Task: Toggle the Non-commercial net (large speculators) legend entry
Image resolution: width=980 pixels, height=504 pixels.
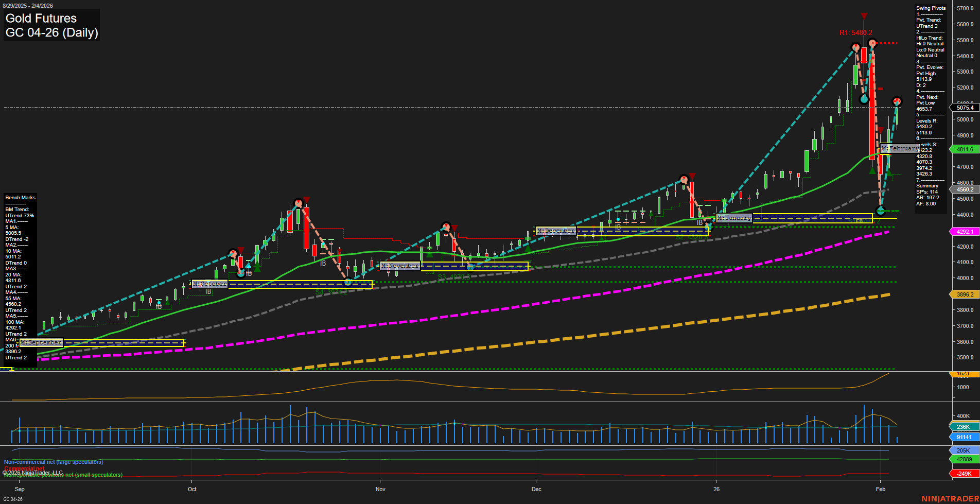Action: click(53, 462)
